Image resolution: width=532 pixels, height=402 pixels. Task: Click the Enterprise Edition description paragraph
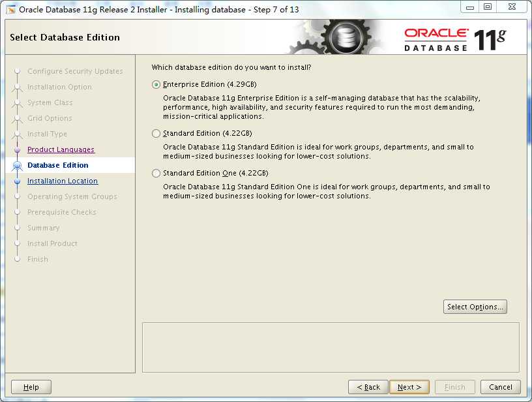[321, 107]
